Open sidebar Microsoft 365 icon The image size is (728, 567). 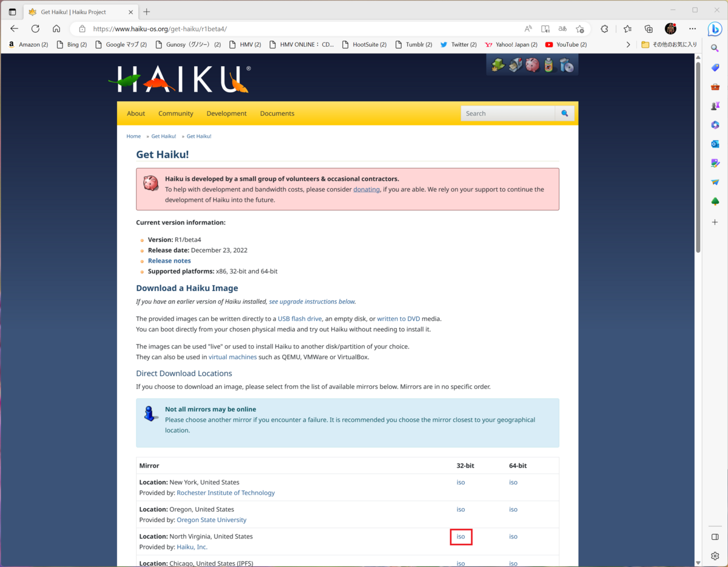click(x=715, y=125)
